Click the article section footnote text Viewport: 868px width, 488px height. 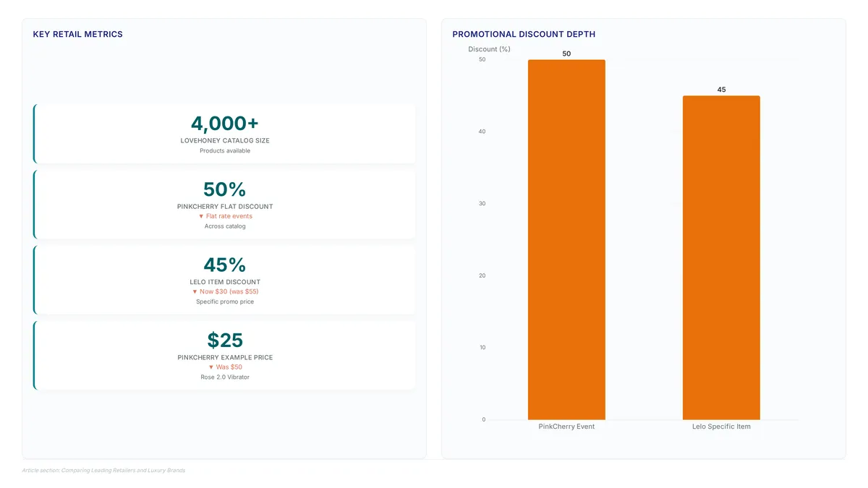click(x=103, y=470)
